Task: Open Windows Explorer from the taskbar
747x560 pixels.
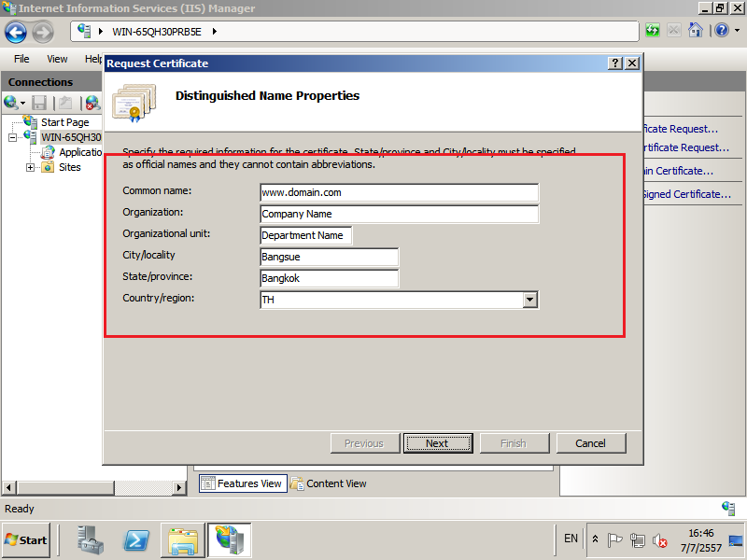Action: click(x=183, y=539)
